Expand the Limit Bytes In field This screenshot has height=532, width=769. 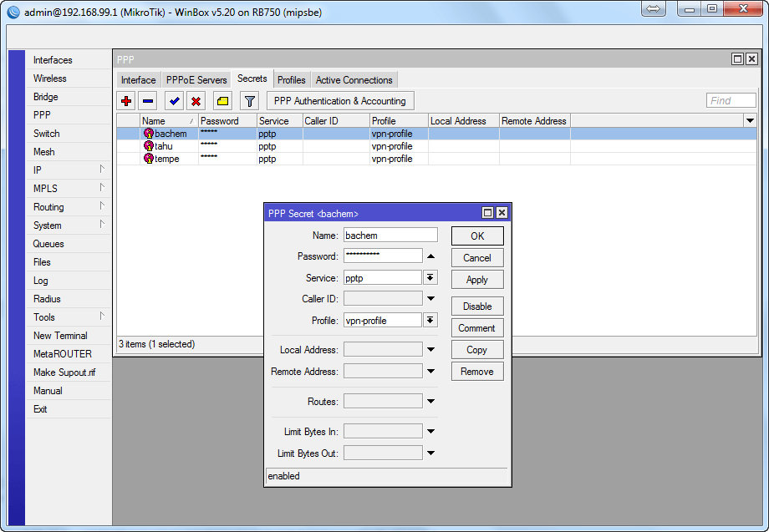pyautogui.click(x=430, y=432)
